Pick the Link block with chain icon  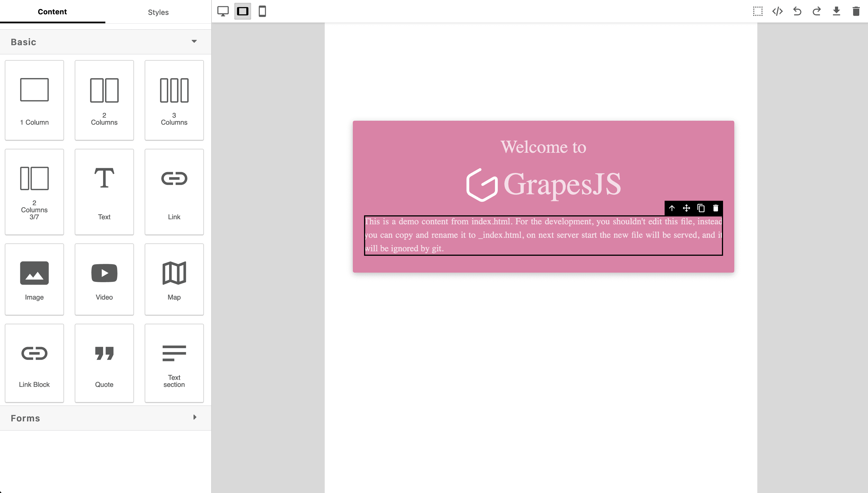click(174, 192)
